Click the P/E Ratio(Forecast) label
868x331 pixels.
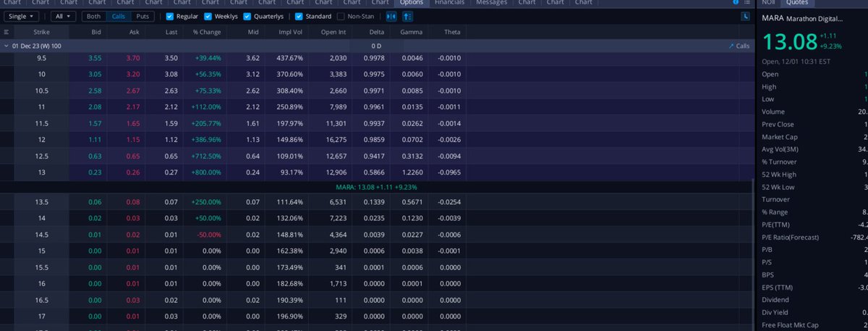pos(788,237)
